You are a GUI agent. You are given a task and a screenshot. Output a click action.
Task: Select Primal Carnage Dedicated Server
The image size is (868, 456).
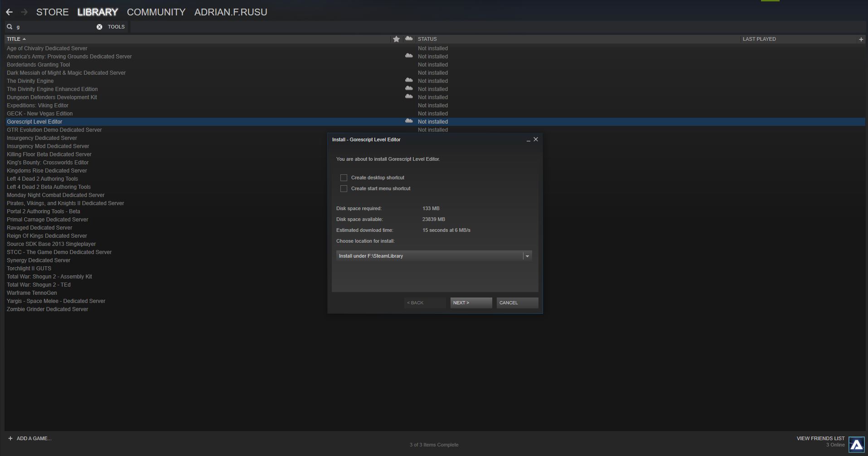pyautogui.click(x=48, y=220)
